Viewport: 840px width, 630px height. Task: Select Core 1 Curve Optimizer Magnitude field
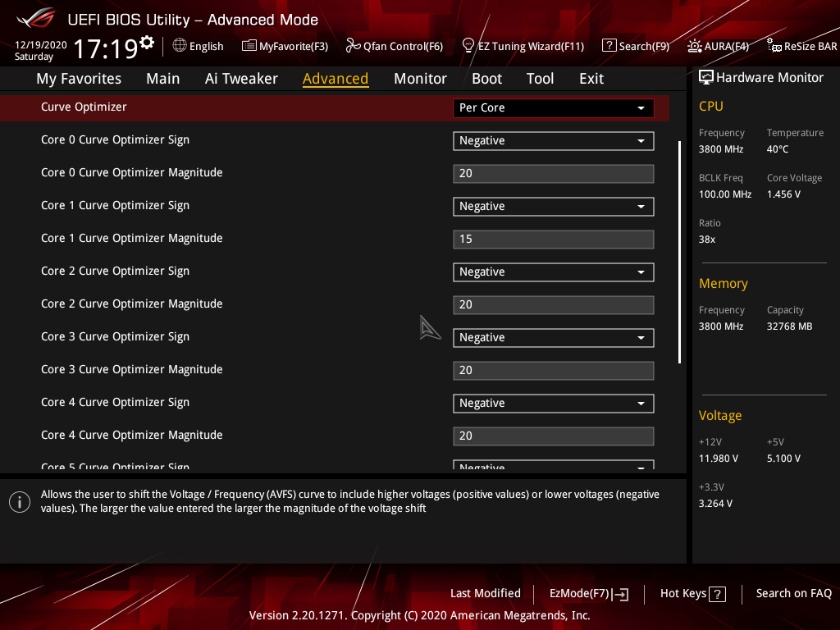click(553, 239)
